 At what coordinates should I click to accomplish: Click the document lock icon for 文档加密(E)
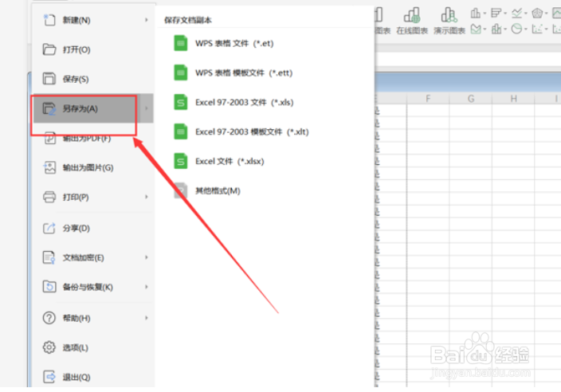point(49,257)
